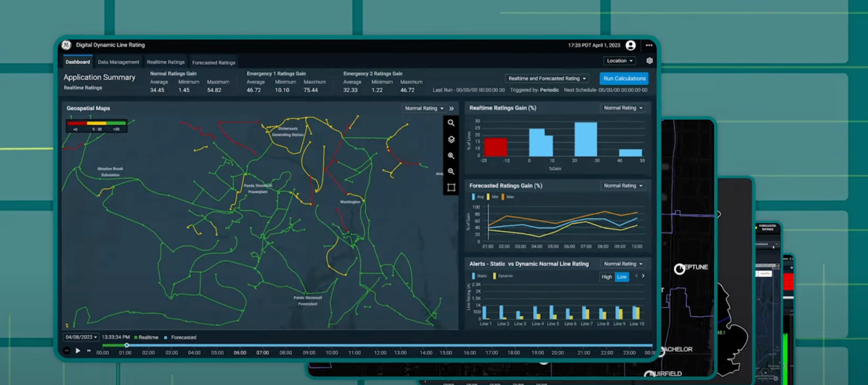Open Realtime and Forecasted Rating dropdown
The height and width of the screenshot is (385, 868).
[547, 78]
